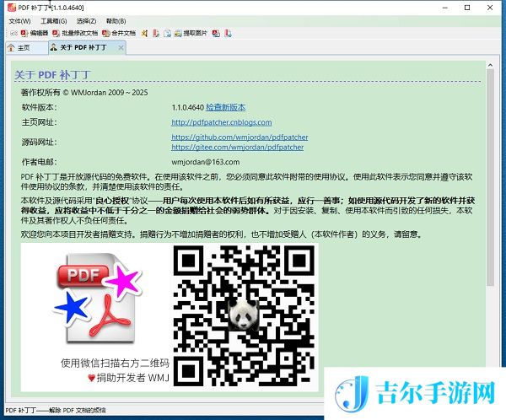Click the blue page icon in the toolbar
This screenshot has height=420, width=506.
[167, 33]
